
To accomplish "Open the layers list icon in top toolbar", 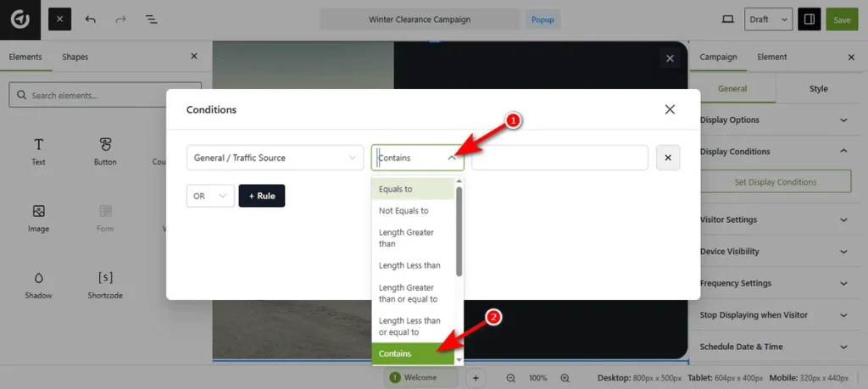I will pyautogui.click(x=151, y=19).
